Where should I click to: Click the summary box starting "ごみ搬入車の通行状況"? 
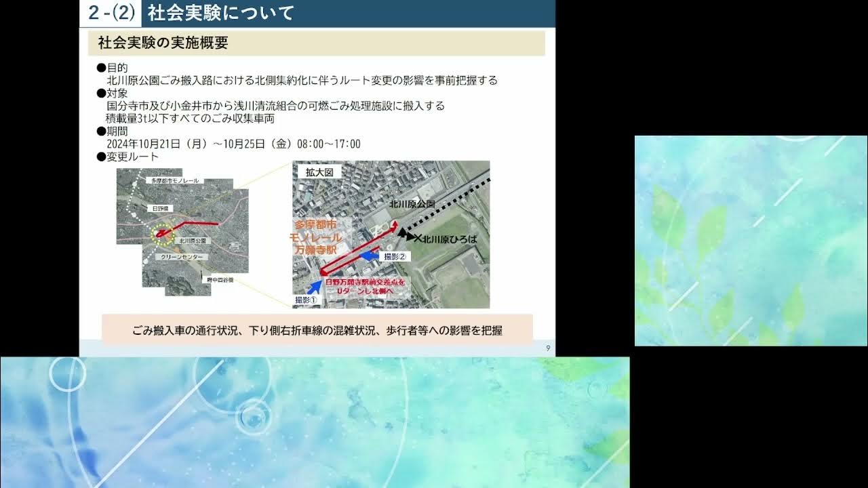coord(317,331)
